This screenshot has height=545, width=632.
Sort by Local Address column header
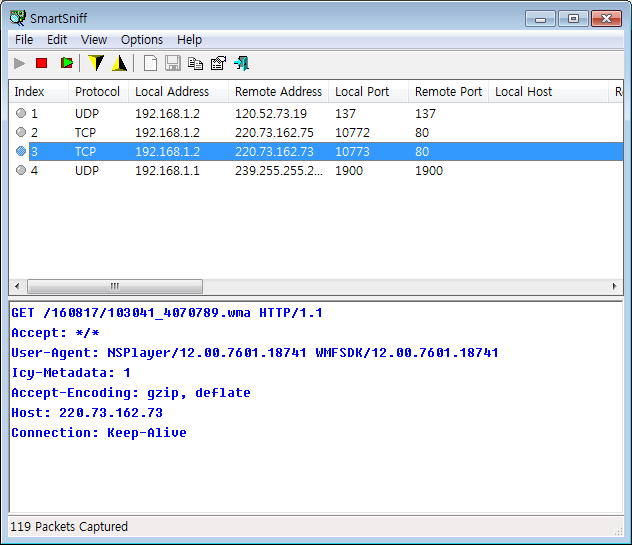[178, 92]
